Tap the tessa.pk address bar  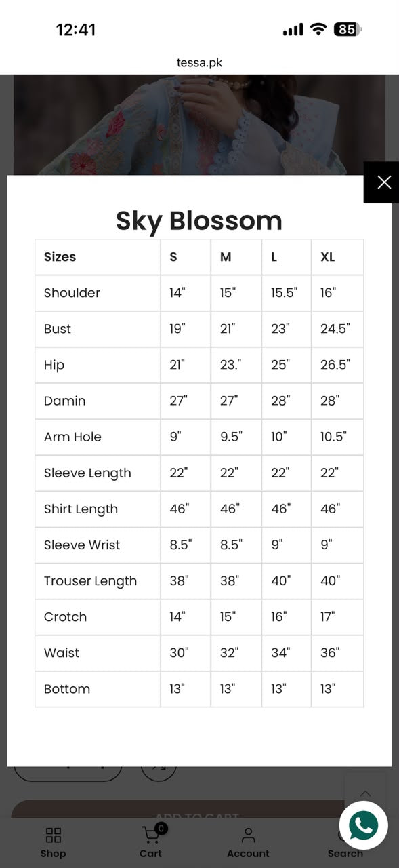pos(199,62)
